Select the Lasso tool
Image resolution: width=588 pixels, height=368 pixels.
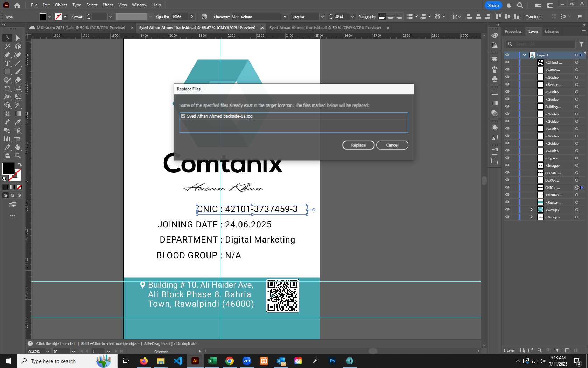tap(18, 46)
